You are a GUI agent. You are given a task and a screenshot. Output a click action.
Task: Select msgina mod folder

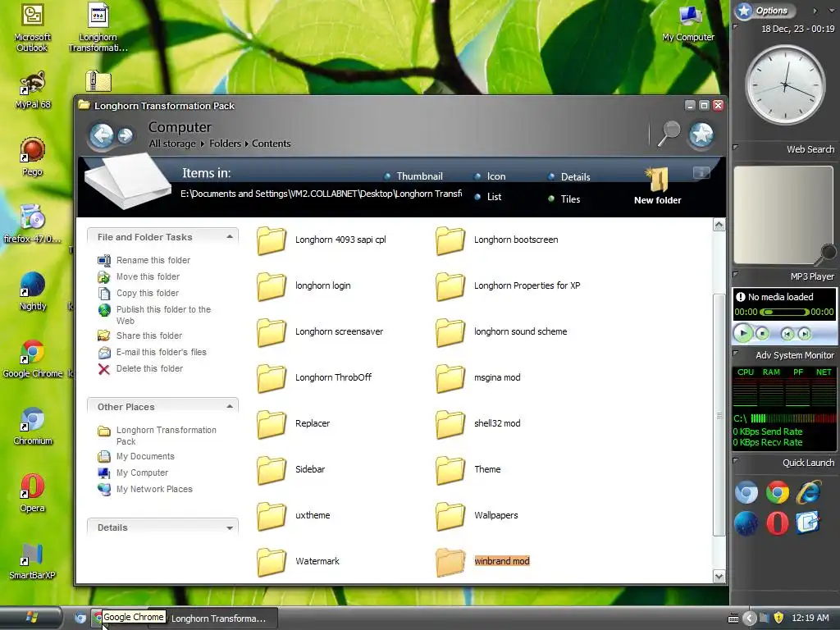pos(478,378)
